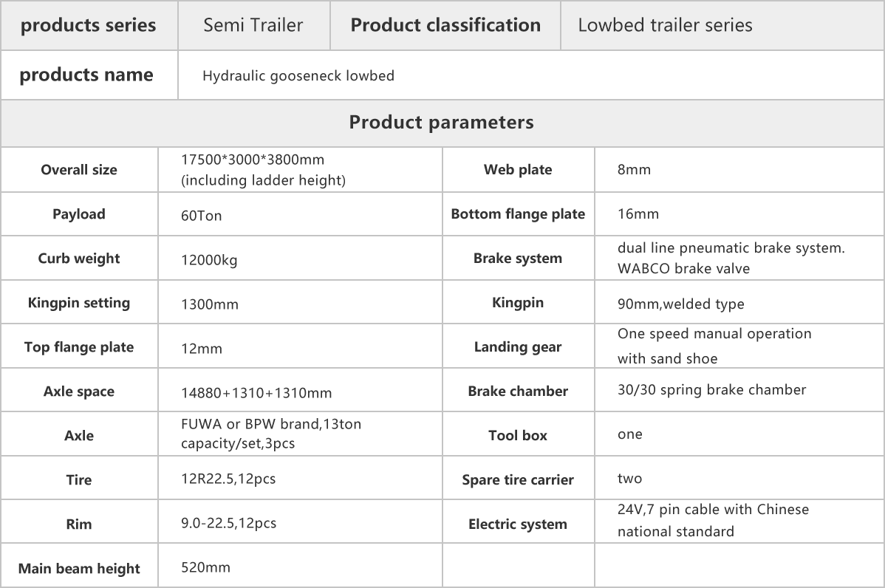The image size is (885, 588).
Task: Select the 'Semi Trailer' cell
Action: 253,25
